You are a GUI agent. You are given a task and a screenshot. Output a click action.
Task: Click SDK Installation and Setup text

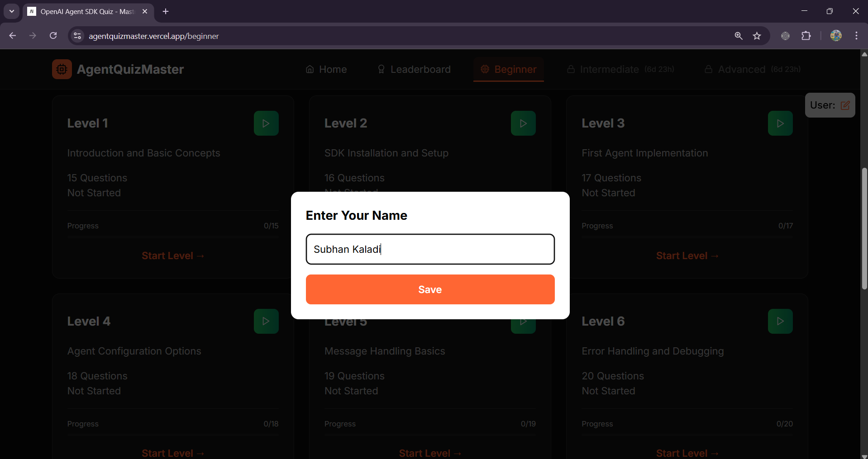pyautogui.click(x=386, y=153)
